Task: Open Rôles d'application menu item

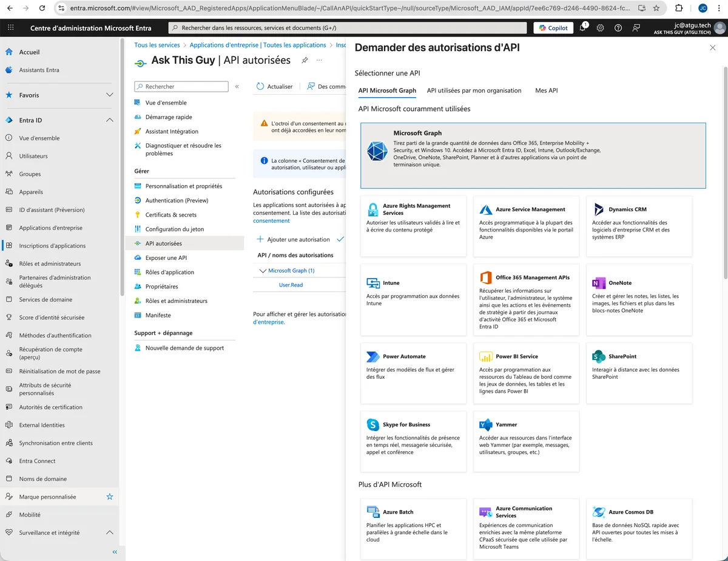Action: [x=170, y=272]
